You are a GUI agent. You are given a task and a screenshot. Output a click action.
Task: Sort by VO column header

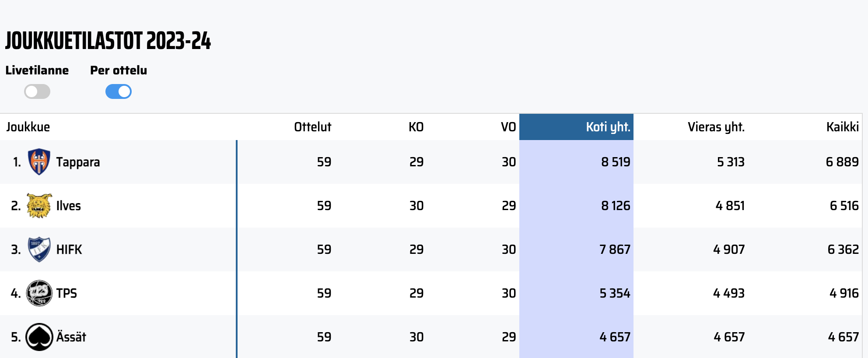coord(508,127)
